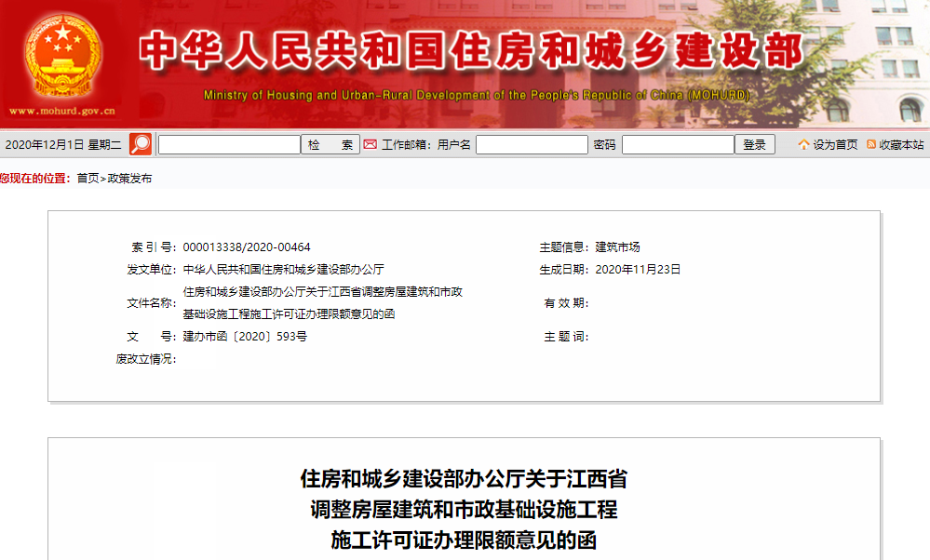Click the 密码 password field
Viewport: 930px width, 560px height.
(x=678, y=144)
